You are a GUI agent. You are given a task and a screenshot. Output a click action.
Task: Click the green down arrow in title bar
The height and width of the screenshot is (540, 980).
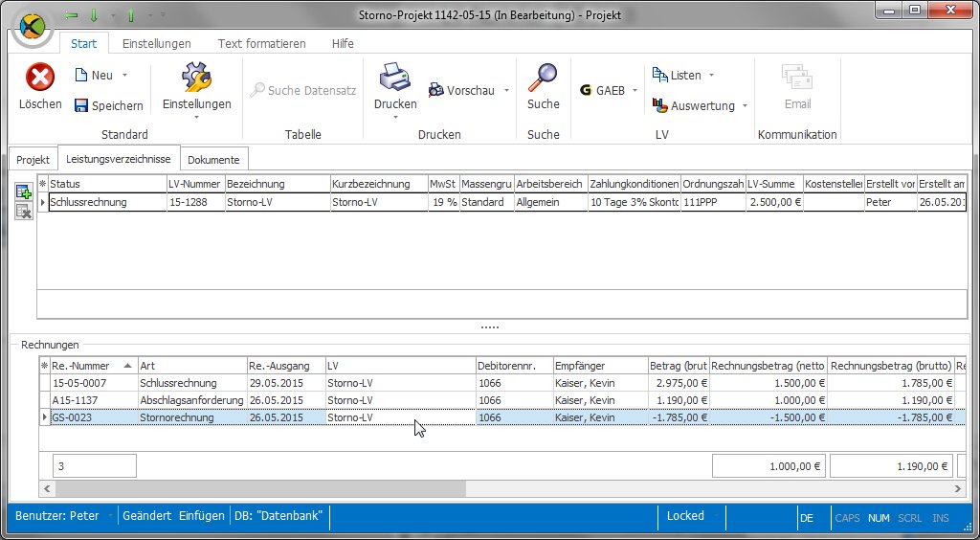pos(95,14)
